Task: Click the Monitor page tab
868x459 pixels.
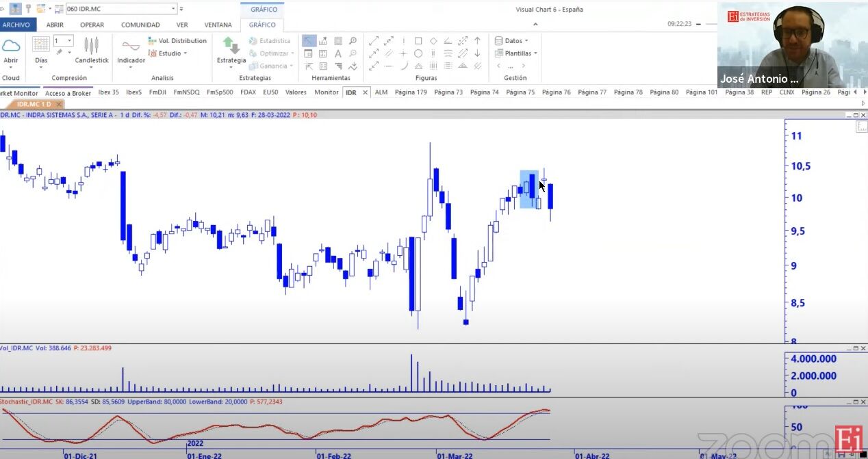Action: [327, 92]
